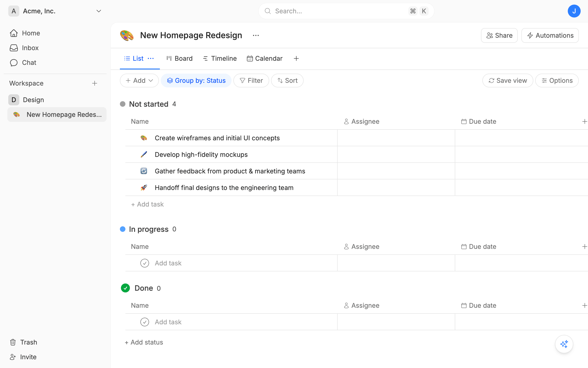Screen dimensions: 588x368
Task: Open task Create wireframes and initial UI concepts
Action: point(217,138)
